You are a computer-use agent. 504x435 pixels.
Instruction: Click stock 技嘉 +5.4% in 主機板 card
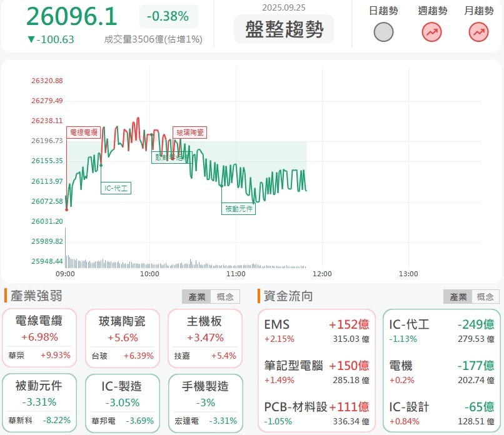click(x=205, y=356)
